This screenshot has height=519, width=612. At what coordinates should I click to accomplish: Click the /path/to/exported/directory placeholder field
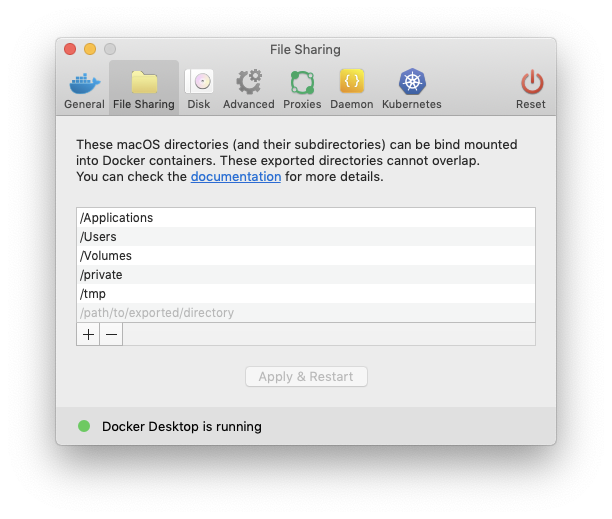(306, 313)
